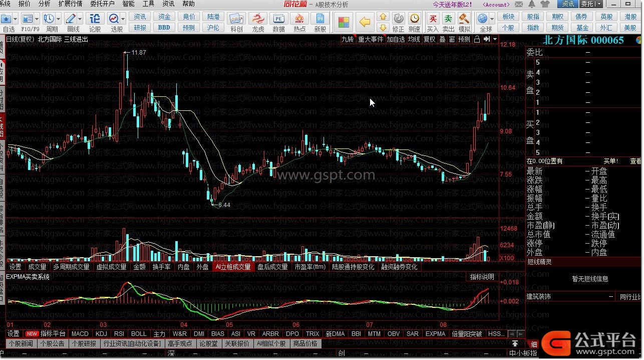The image size is (644, 360).
Task: Open the 委托开户 menu
Action: click(x=102, y=4)
